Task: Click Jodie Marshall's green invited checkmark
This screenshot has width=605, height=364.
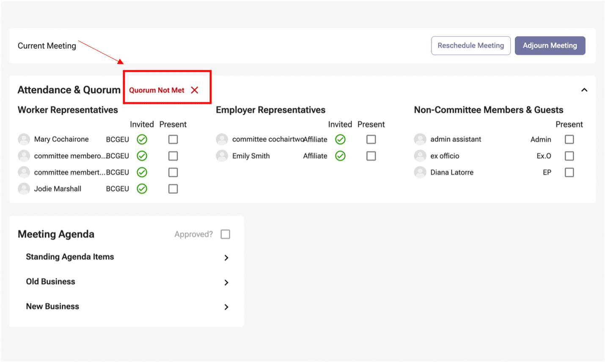Action: [142, 189]
